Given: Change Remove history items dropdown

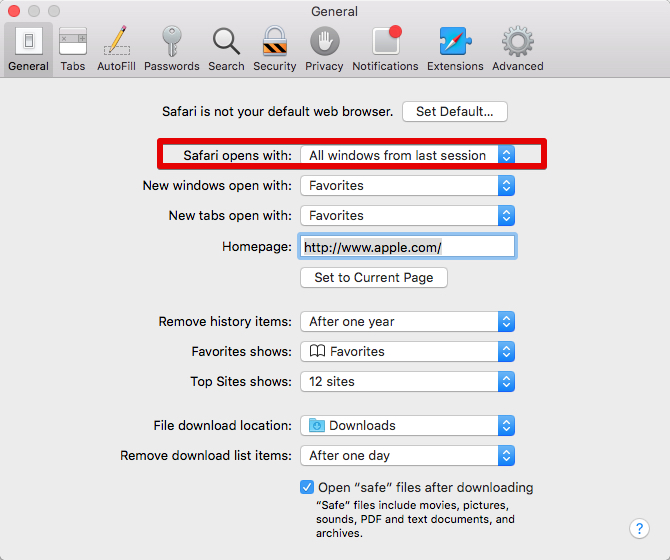Looking at the screenshot, I should click(x=407, y=321).
